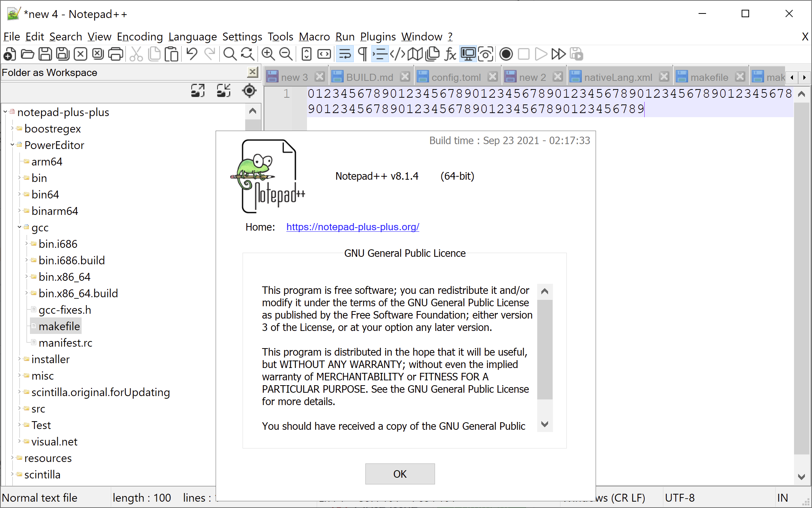Open the Encoding menu
812x508 pixels.
click(x=140, y=36)
